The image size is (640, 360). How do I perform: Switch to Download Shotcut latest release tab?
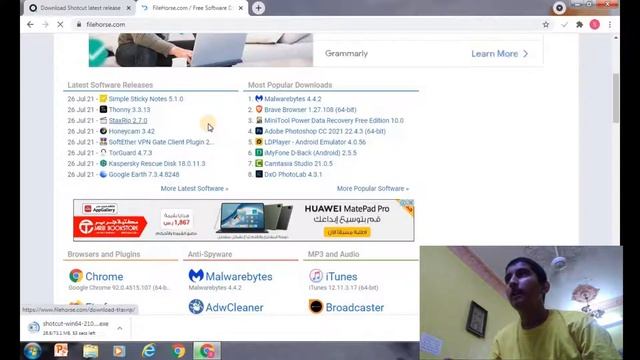pos(80,8)
